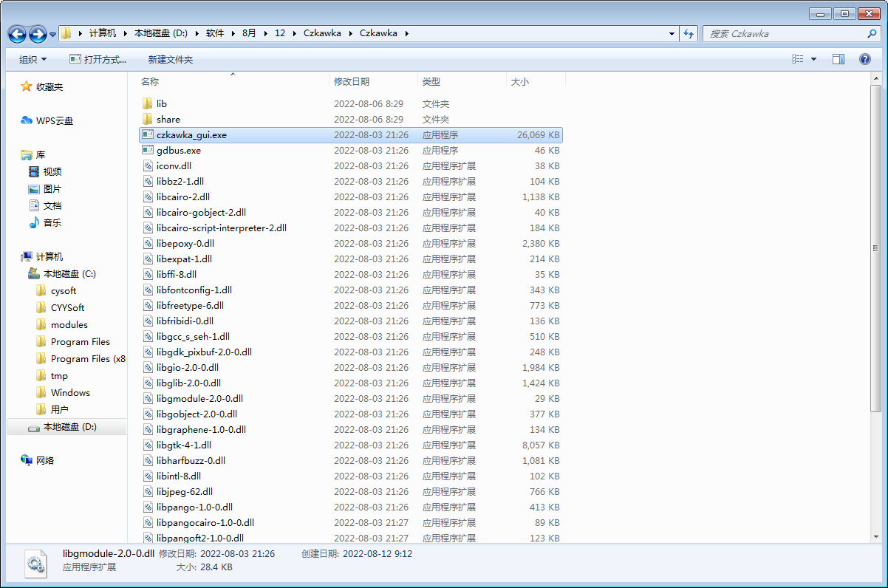Go forward with the Forward arrow button
The image size is (888, 588).
[x=37, y=34]
